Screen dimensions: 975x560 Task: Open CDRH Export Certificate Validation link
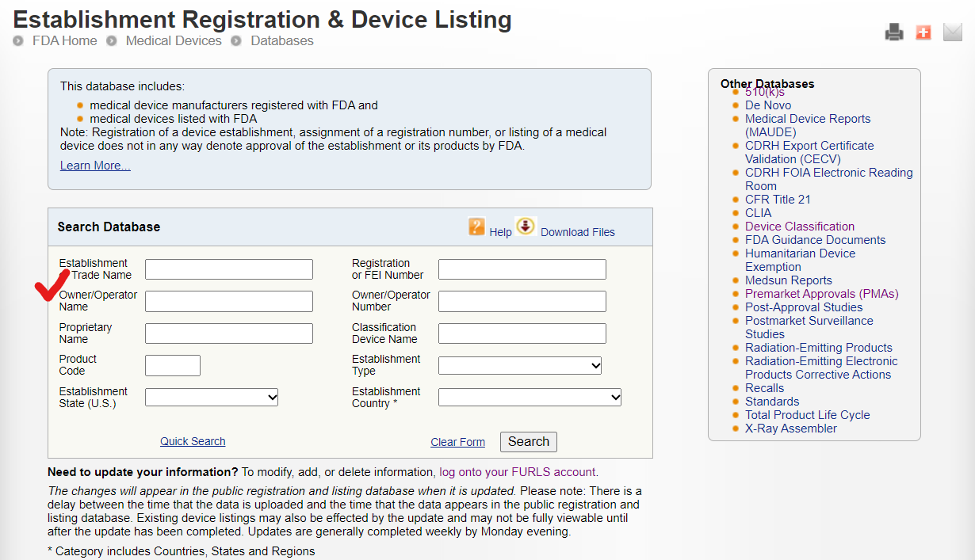pyautogui.click(x=809, y=152)
